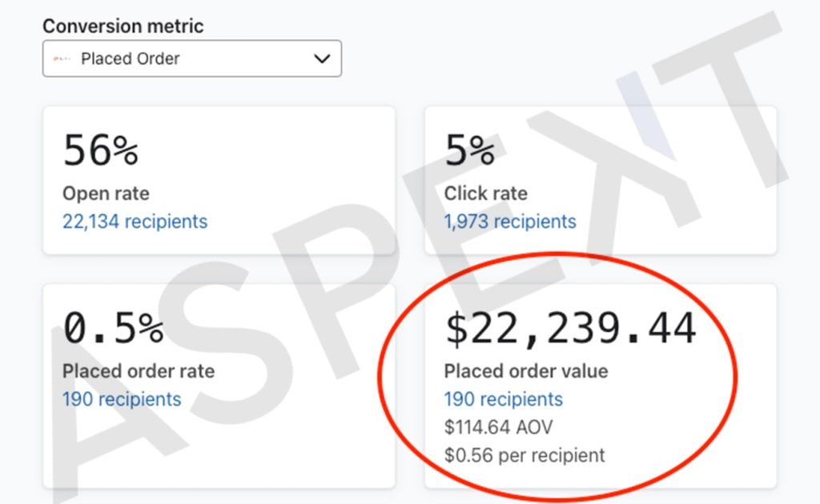Screen dimensions: 820x504
Task: Click the Open rate label
Action: tap(107, 194)
